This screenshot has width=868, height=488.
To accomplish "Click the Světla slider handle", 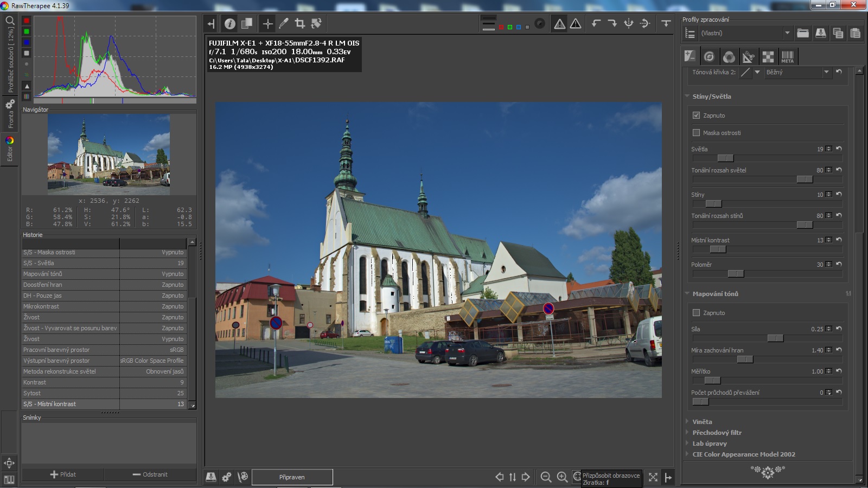I will pos(725,158).
